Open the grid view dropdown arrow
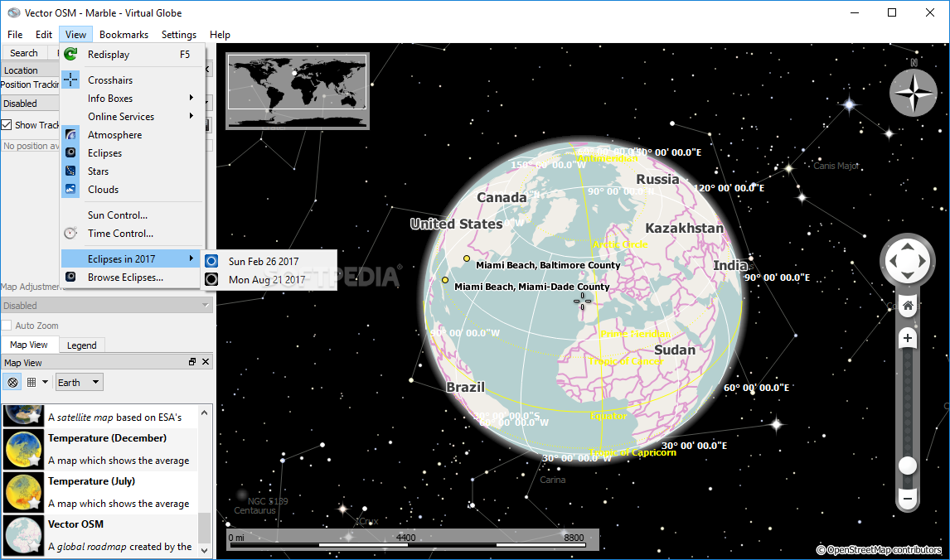This screenshot has width=950, height=560. click(x=45, y=382)
